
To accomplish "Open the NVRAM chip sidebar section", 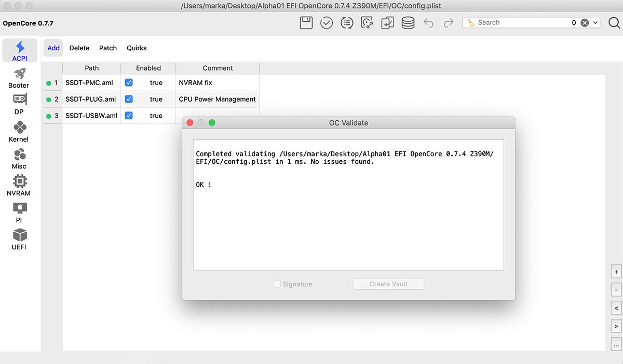I will [x=19, y=186].
